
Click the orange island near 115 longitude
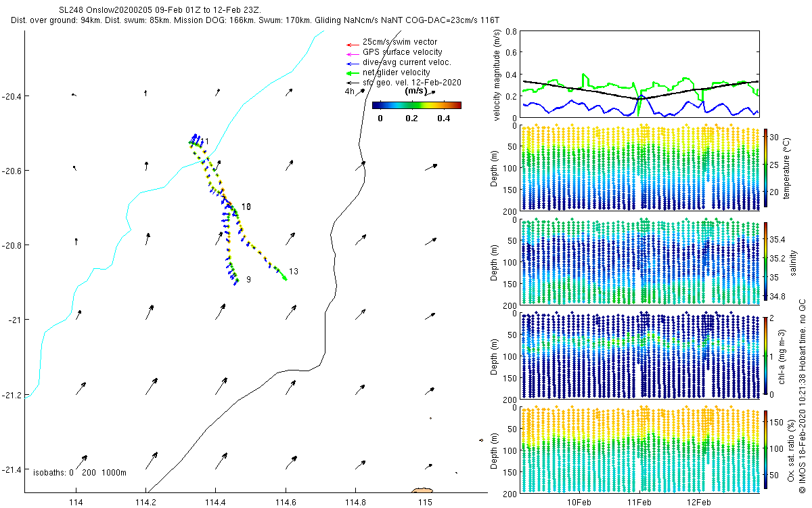click(422, 490)
